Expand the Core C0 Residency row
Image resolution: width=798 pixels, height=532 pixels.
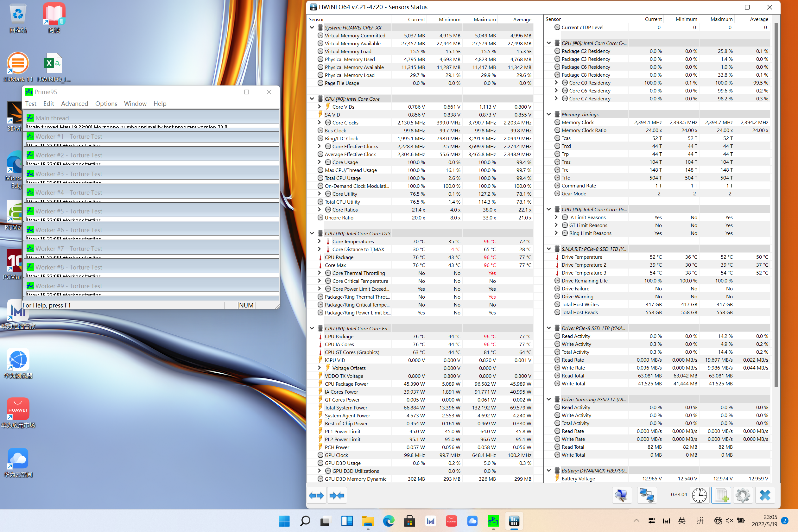coord(556,82)
